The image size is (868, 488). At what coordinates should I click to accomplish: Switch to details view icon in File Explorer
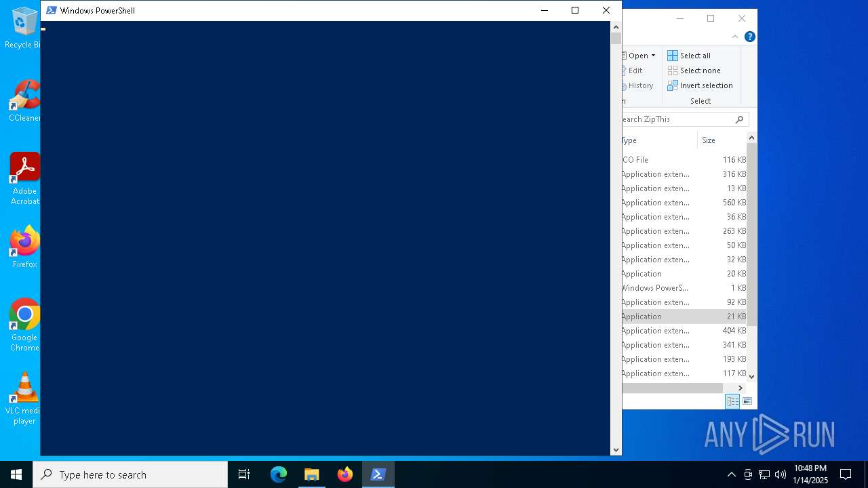(733, 401)
